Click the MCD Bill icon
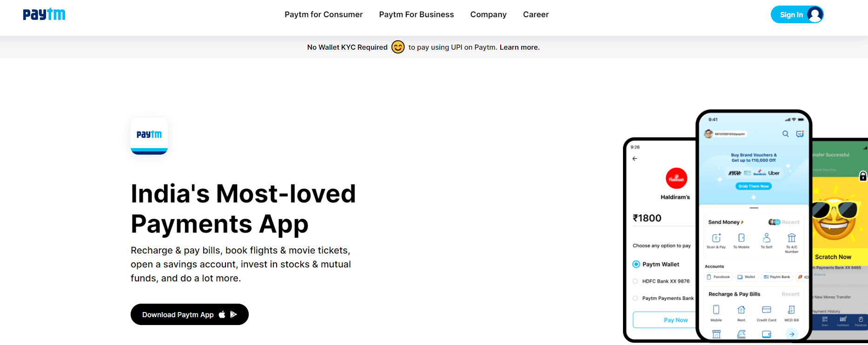This screenshot has width=868, height=345. 791,310
